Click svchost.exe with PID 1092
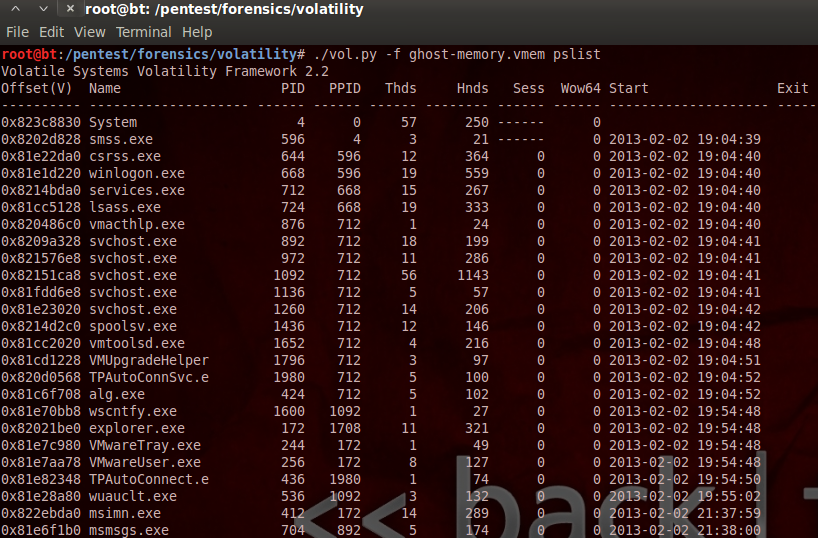The height and width of the screenshot is (538, 818). tap(133, 276)
